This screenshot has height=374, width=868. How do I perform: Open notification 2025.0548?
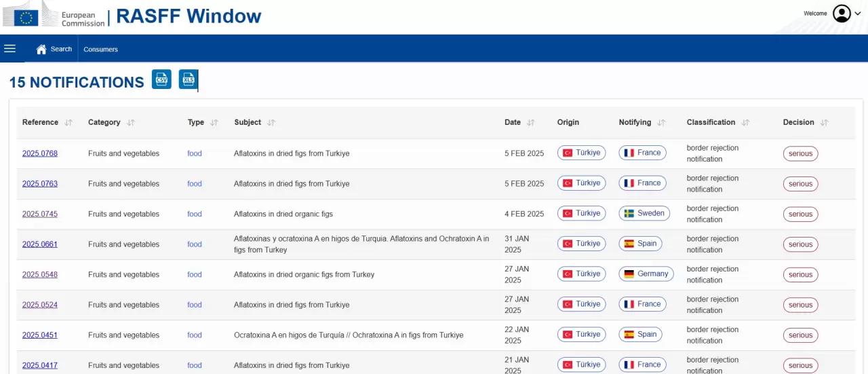40,274
